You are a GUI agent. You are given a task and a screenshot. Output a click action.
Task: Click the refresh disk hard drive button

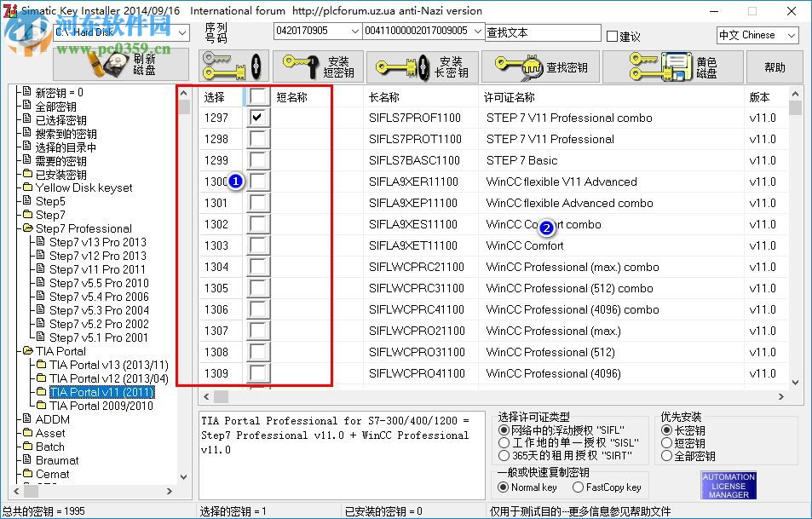(x=121, y=65)
